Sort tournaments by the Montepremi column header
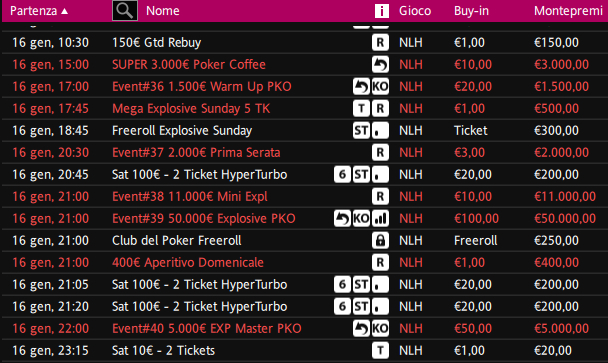 (x=568, y=11)
